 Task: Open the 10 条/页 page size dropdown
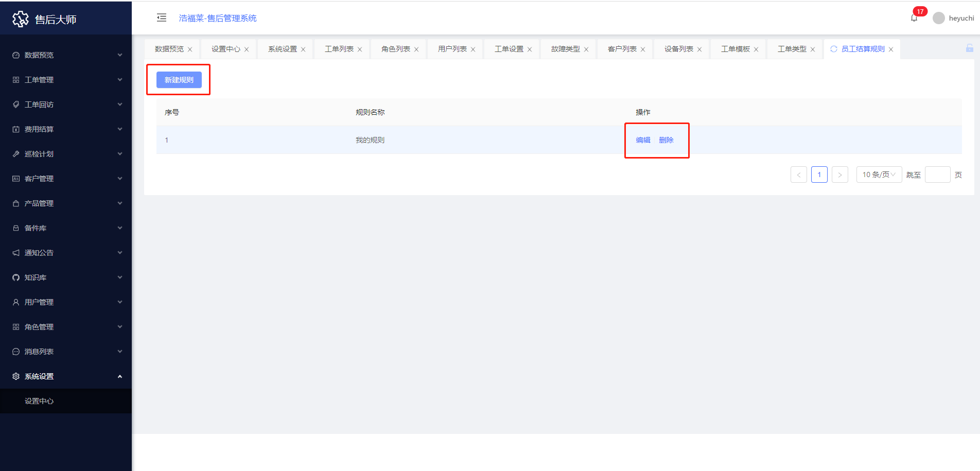[879, 175]
